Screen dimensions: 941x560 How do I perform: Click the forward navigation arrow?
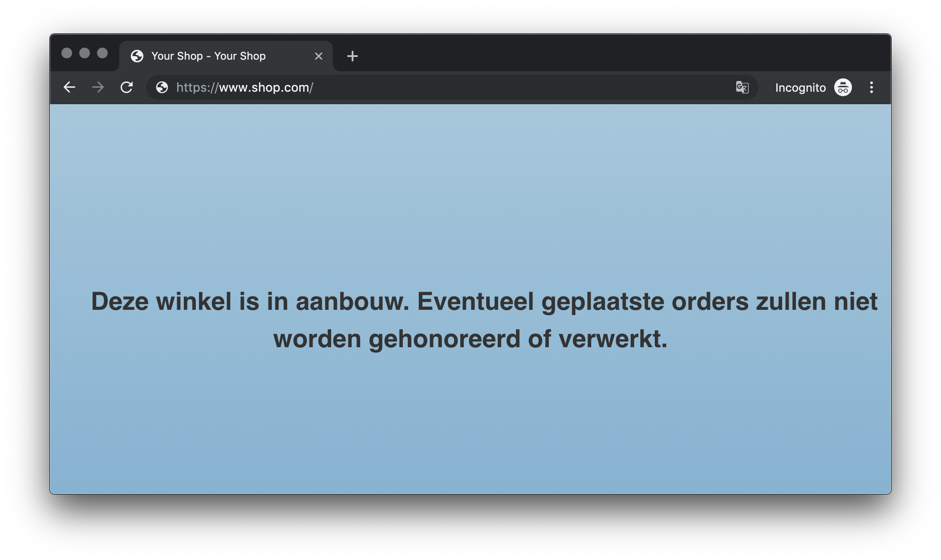pos(97,87)
